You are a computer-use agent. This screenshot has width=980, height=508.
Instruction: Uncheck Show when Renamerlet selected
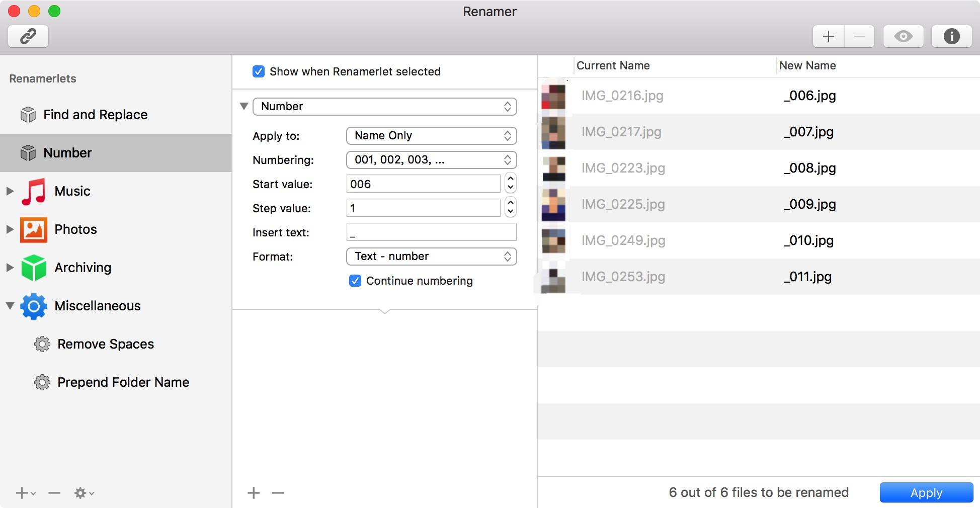pos(259,71)
